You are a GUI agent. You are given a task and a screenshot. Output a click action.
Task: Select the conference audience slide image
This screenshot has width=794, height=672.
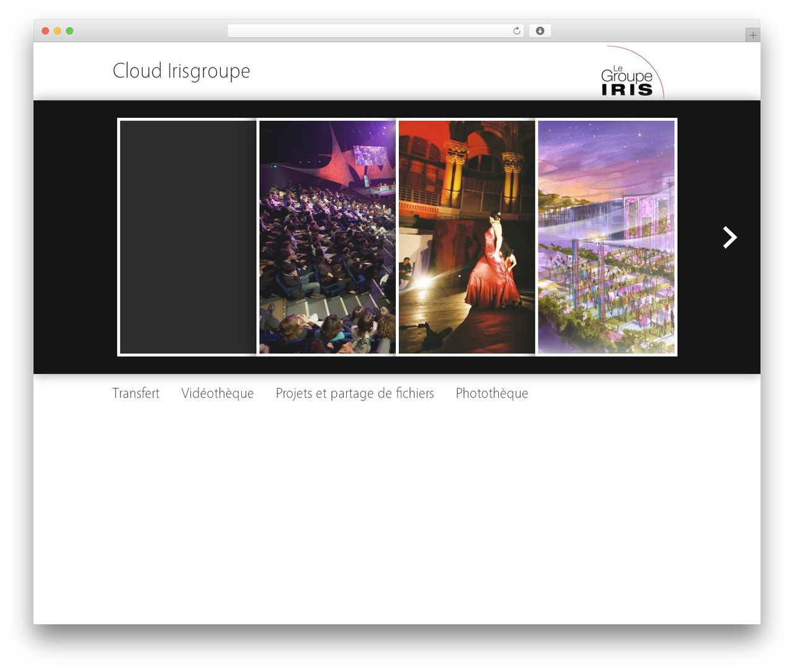pos(328,237)
